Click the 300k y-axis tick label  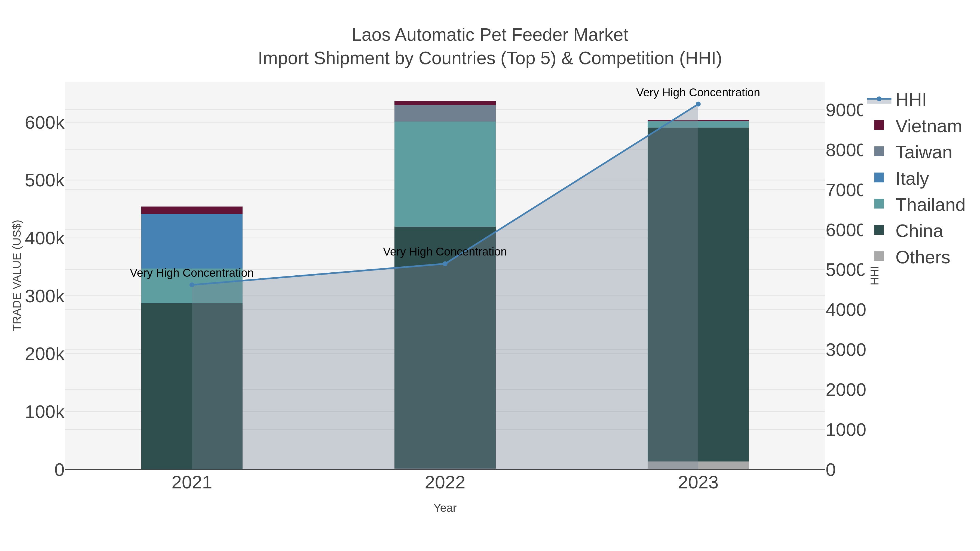(45, 296)
